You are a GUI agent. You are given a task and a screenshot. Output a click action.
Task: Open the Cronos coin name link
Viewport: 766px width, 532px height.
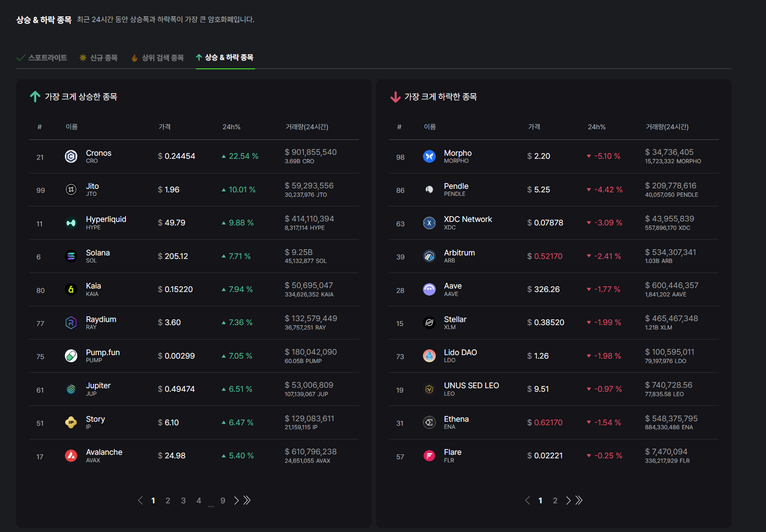(x=98, y=153)
